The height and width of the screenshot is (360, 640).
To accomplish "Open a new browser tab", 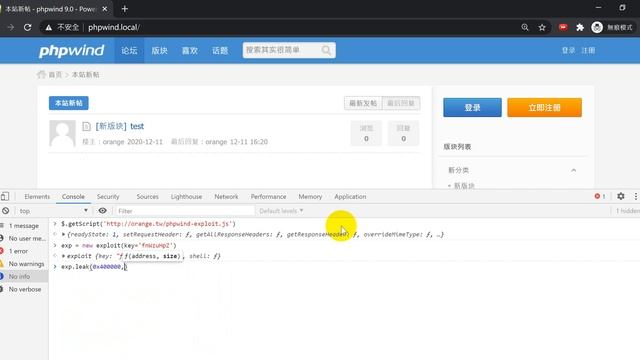I will tap(125, 9).
